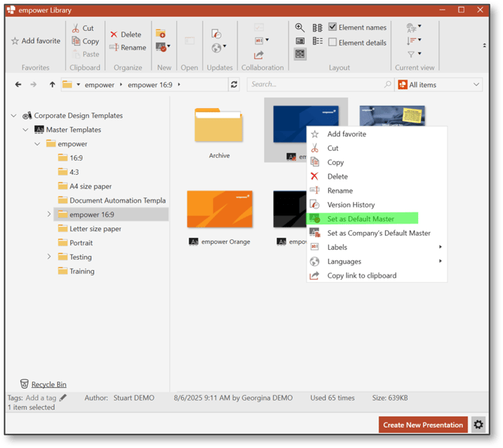This screenshot has width=503, height=448.
Task: Choose Delete in the context menu
Action: (x=377, y=176)
